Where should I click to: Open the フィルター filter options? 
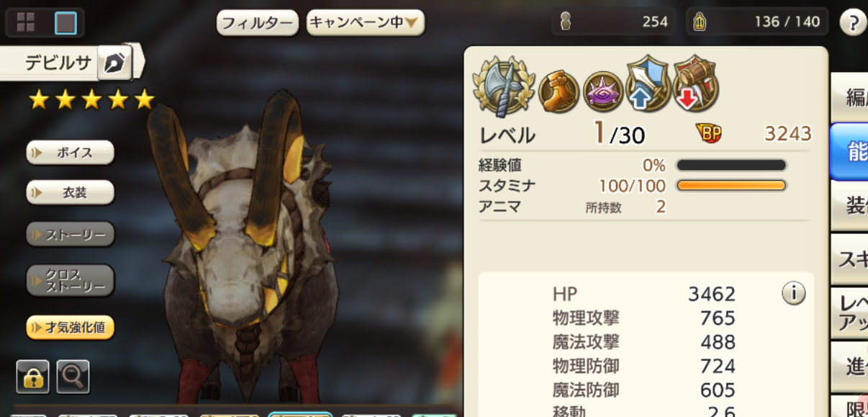[258, 23]
